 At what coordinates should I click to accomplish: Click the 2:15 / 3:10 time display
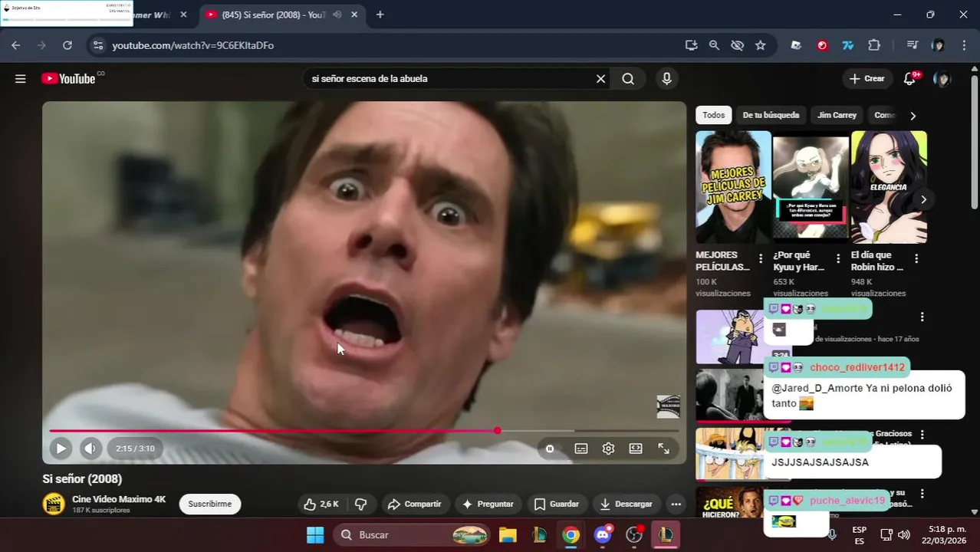135,449
